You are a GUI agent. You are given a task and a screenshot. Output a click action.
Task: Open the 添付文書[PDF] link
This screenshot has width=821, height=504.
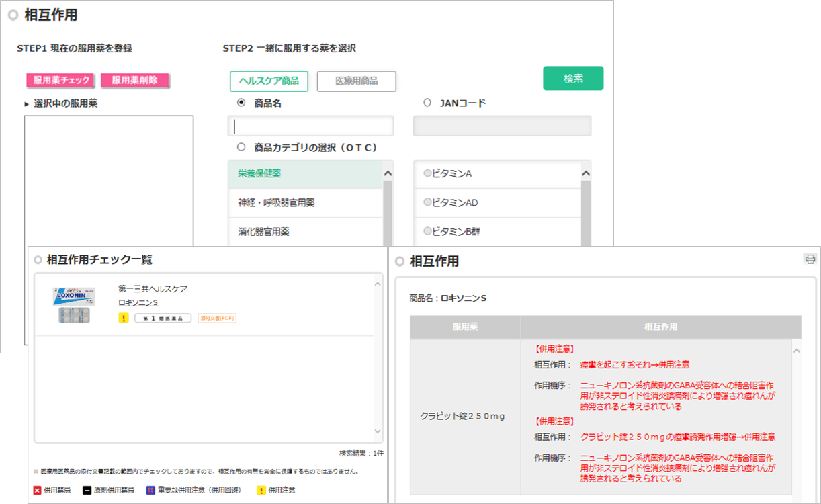coord(216,319)
